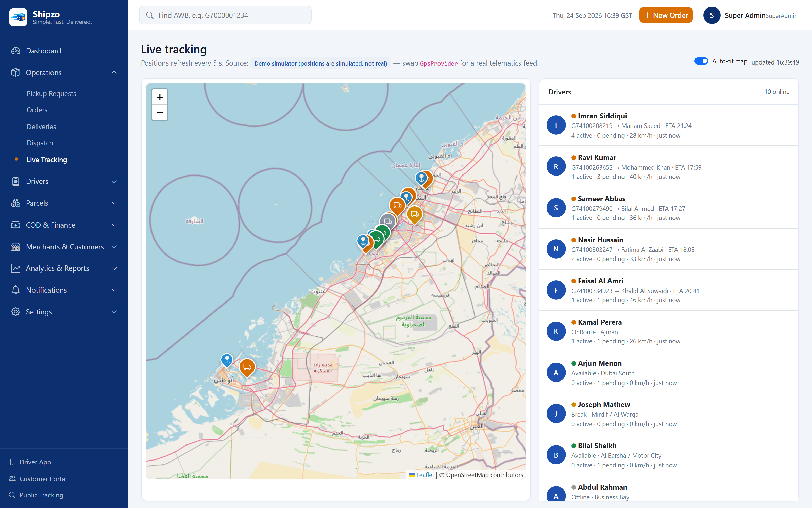Click the Shipzo logo icon
The image size is (812, 508).
(18, 17)
